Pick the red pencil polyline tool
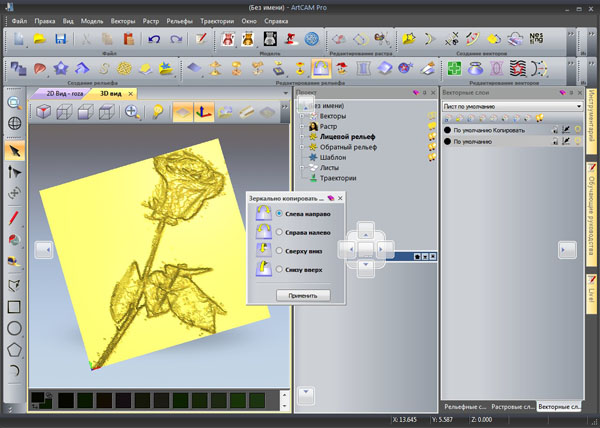The width and height of the screenshot is (600, 428). coord(14,218)
